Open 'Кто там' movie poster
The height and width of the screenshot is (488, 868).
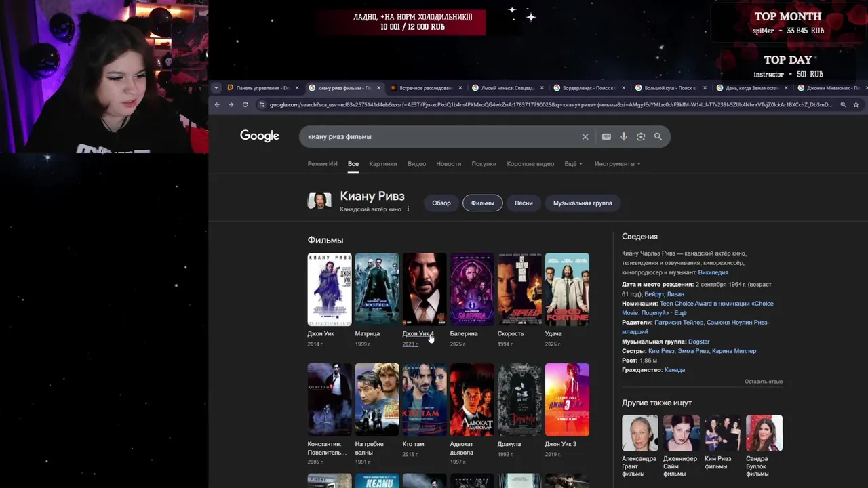[x=425, y=400]
